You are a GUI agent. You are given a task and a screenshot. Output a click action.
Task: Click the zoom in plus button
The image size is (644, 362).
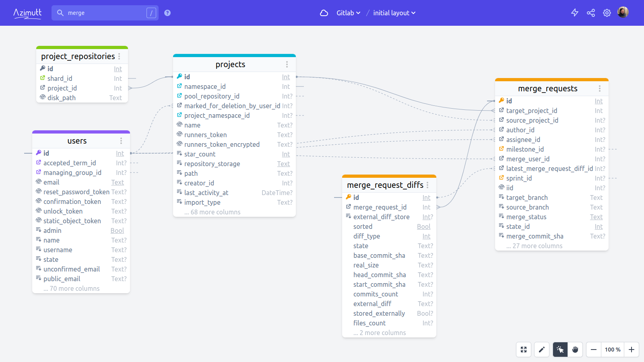click(632, 350)
